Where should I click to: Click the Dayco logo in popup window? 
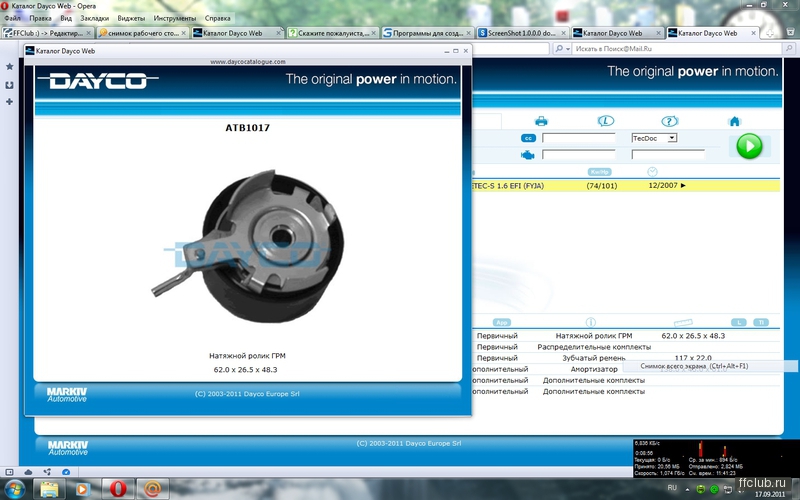98,81
